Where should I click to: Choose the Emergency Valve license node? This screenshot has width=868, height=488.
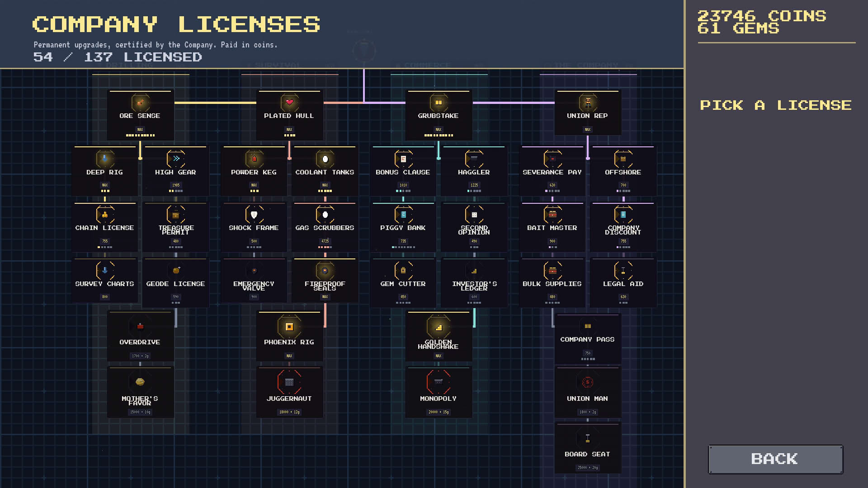[254, 283]
